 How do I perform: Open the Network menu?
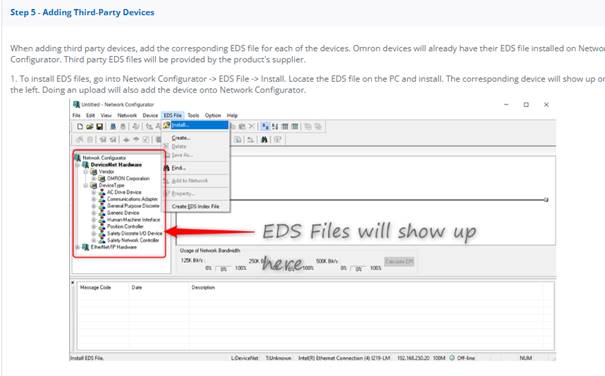(127, 115)
